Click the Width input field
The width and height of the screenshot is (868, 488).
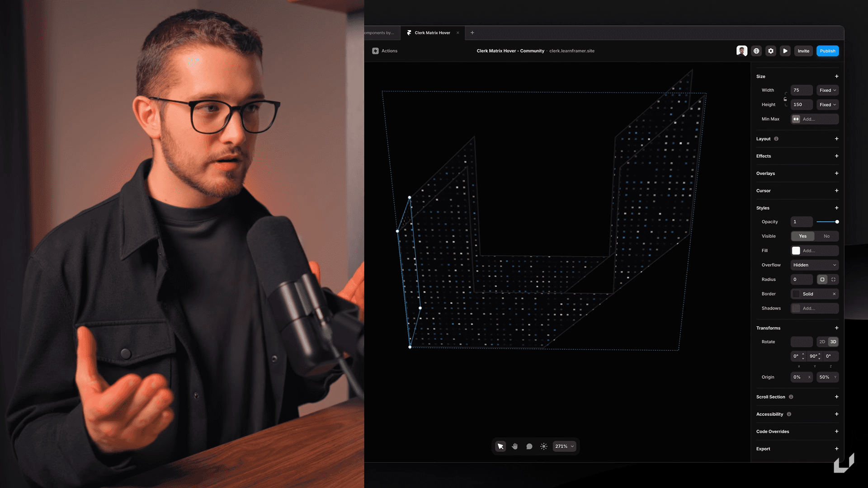coord(801,90)
